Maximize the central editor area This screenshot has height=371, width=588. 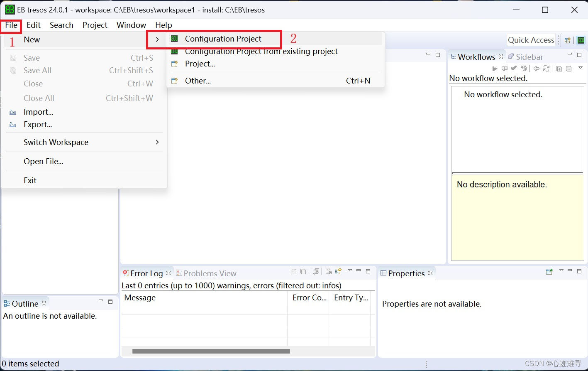(x=438, y=55)
